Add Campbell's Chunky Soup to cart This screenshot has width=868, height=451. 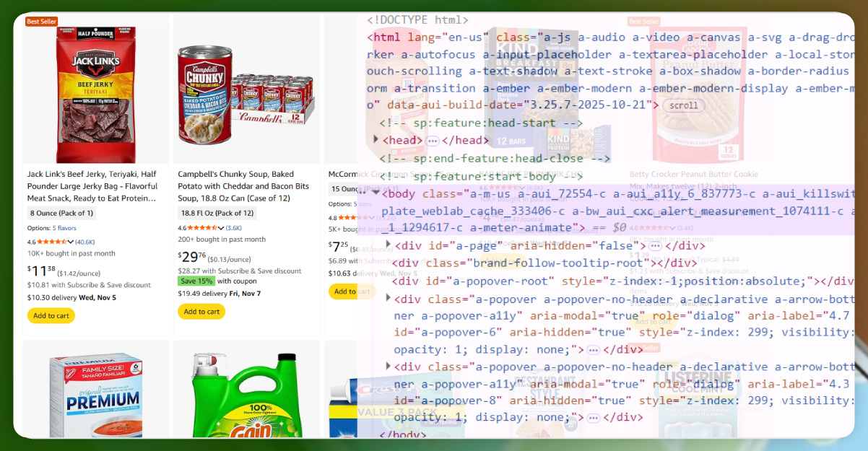click(201, 312)
